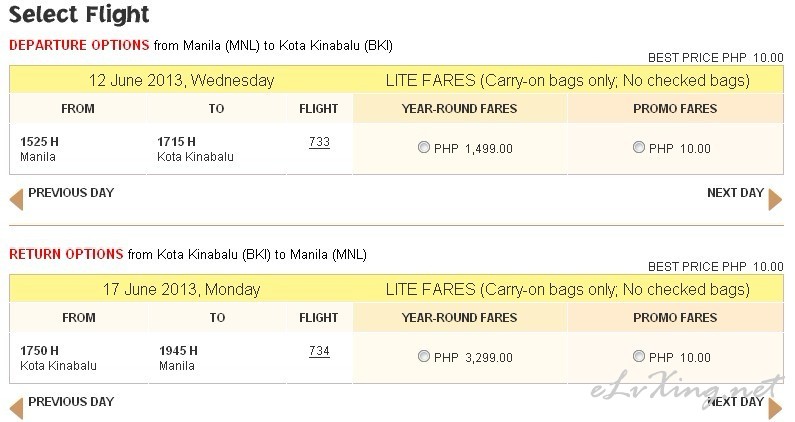
Task: Click the return previous day left arrow icon
Action: click(16, 408)
